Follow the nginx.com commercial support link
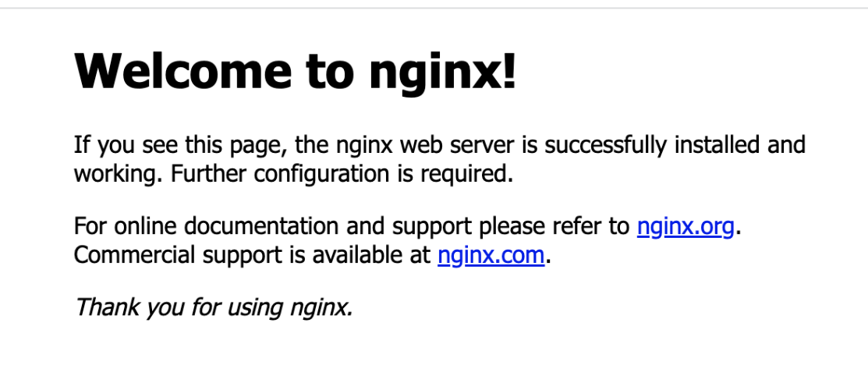The height and width of the screenshot is (390, 868). click(x=491, y=256)
